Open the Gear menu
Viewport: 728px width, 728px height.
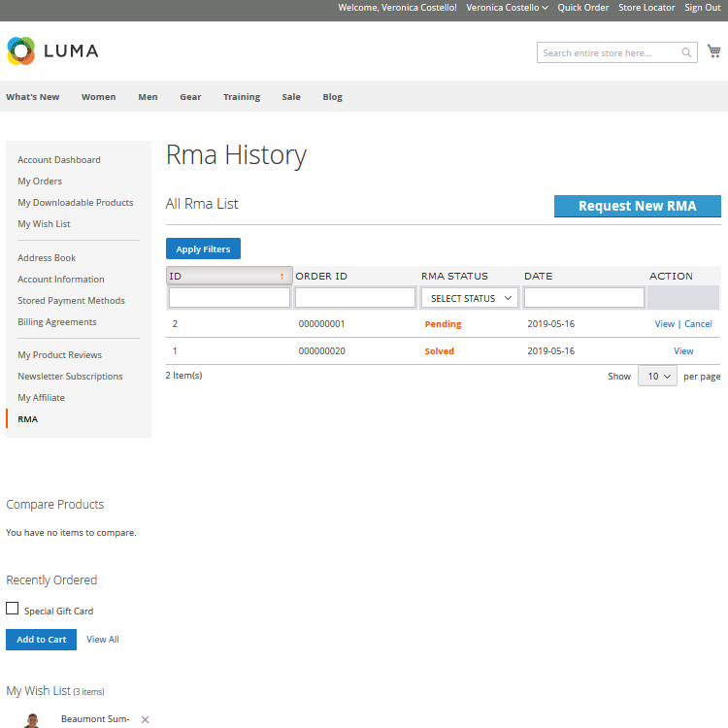[190, 97]
